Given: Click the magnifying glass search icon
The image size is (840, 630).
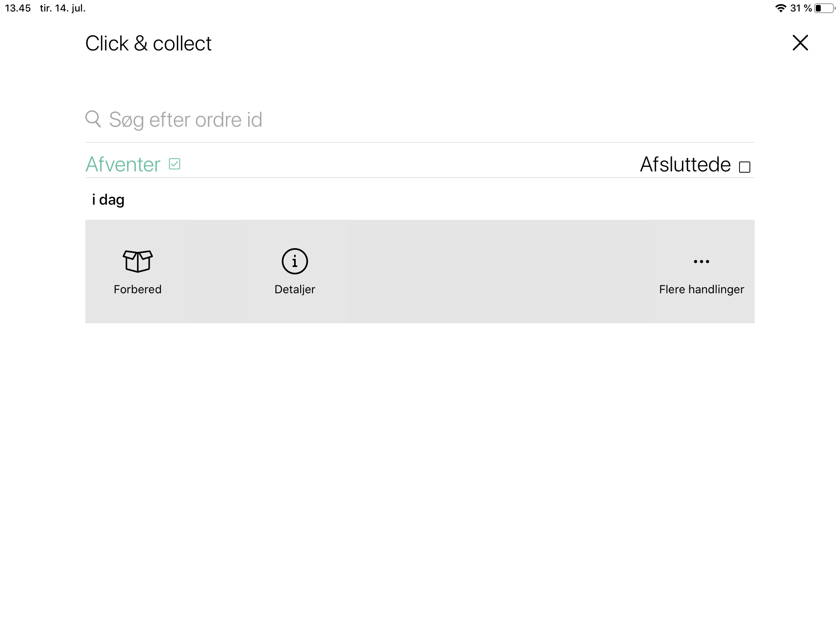Looking at the screenshot, I should 93,119.
